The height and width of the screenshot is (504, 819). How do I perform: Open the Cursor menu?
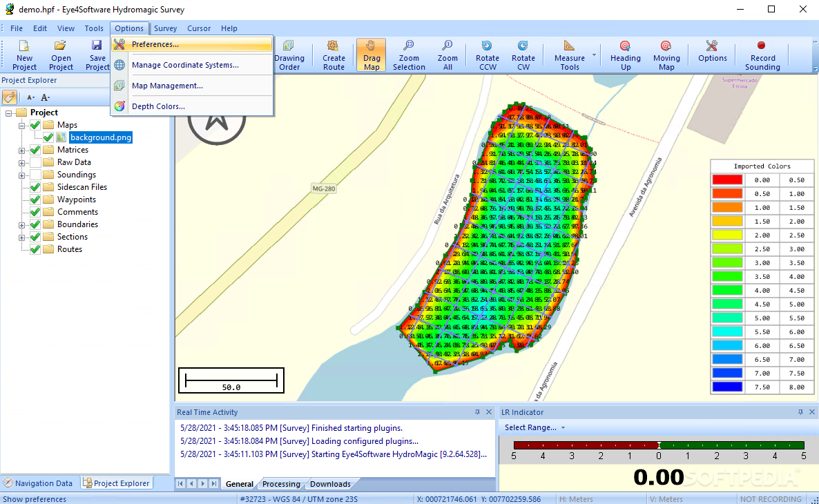[198, 28]
